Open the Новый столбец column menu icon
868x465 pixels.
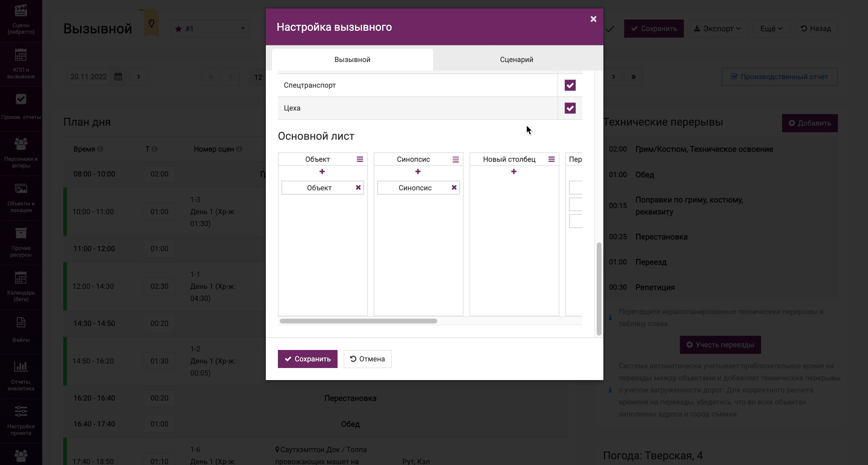(x=552, y=159)
